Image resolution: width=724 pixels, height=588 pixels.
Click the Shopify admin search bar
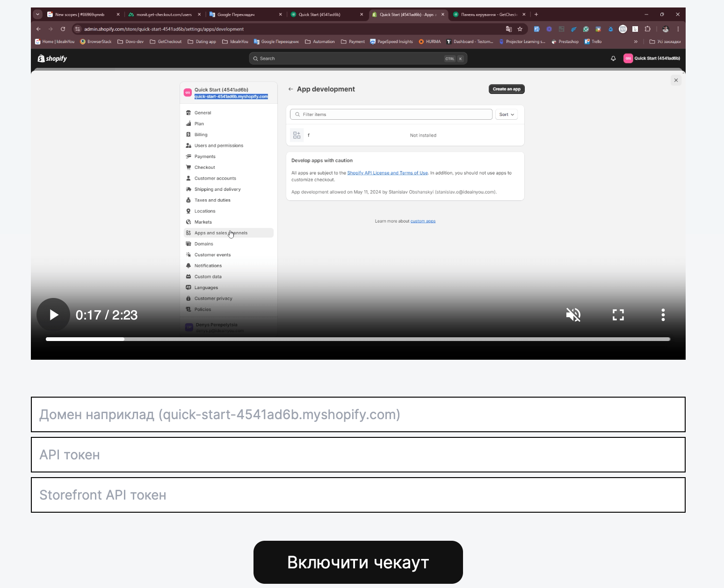point(358,58)
